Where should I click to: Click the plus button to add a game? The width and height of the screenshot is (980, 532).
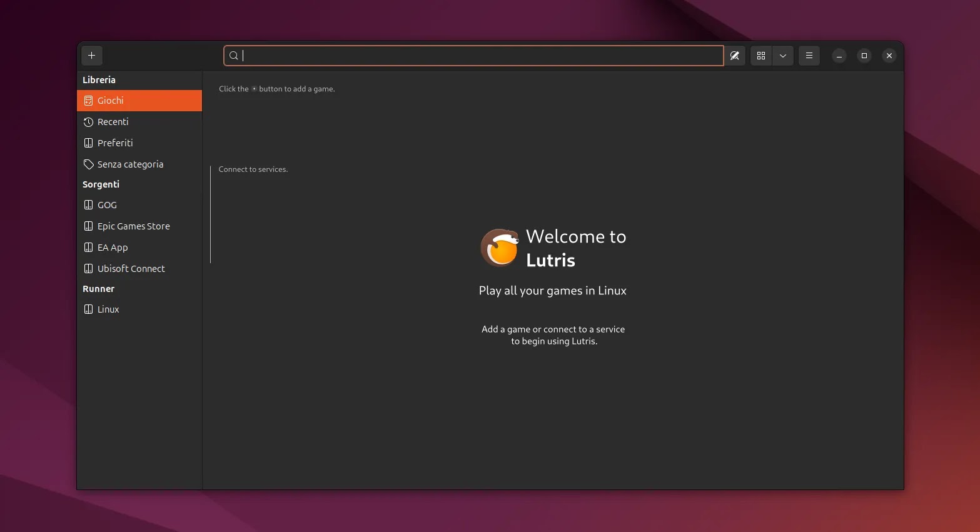click(x=92, y=56)
